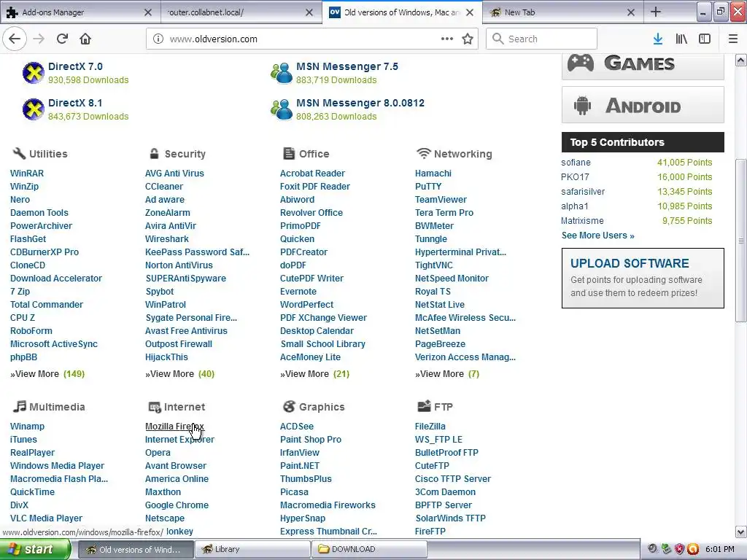Click View More (149) under Utilities
The height and width of the screenshot is (560, 747).
tap(47, 374)
